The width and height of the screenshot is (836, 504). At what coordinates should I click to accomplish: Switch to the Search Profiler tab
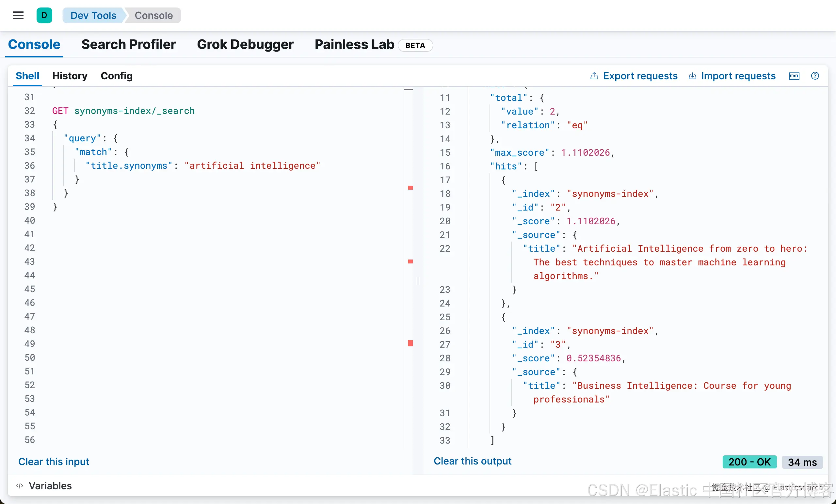[128, 44]
